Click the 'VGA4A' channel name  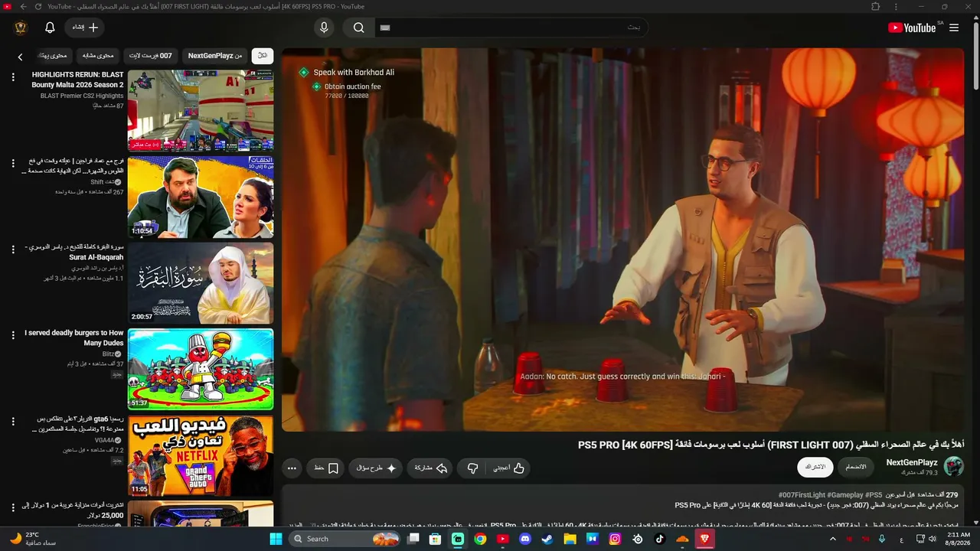tap(103, 440)
